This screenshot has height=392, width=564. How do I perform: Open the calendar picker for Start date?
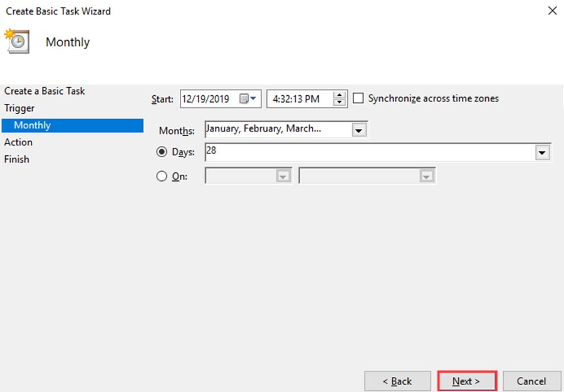click(x=248, y=98)
